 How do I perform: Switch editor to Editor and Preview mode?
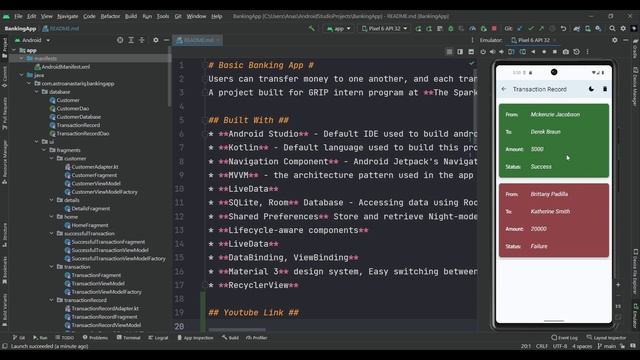tap(460, 52)
